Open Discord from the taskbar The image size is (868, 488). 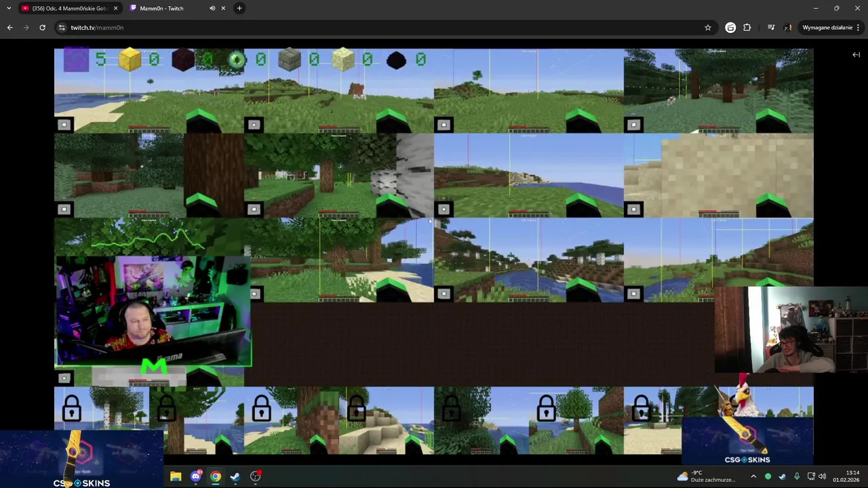(x=196, y=476)
